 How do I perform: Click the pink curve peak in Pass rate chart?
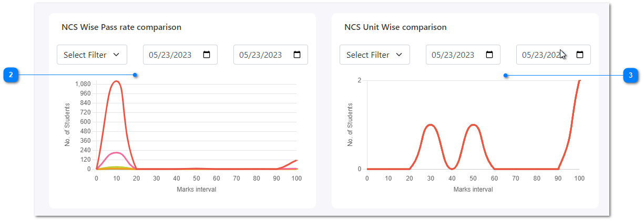(x=116, y=153)
